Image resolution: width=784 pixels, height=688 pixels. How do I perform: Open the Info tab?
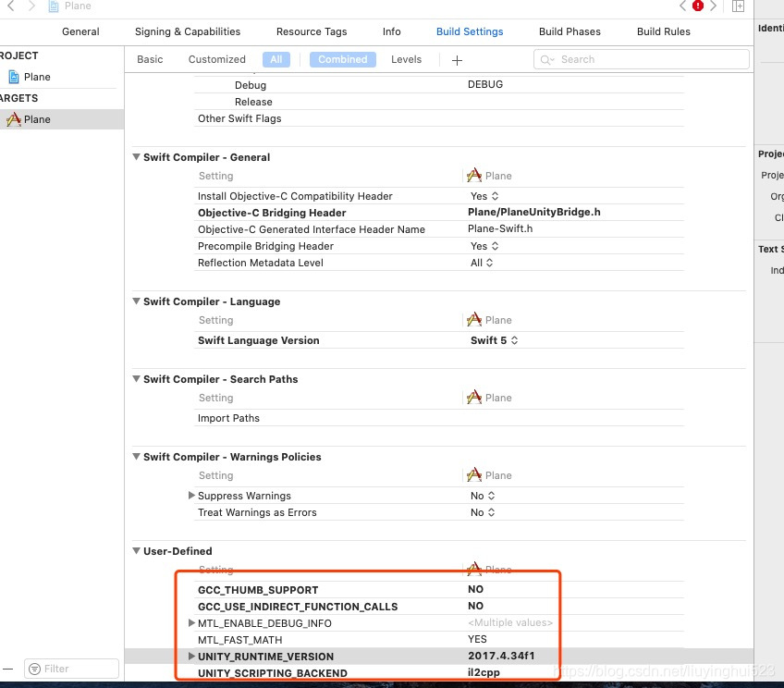[391, 31]
